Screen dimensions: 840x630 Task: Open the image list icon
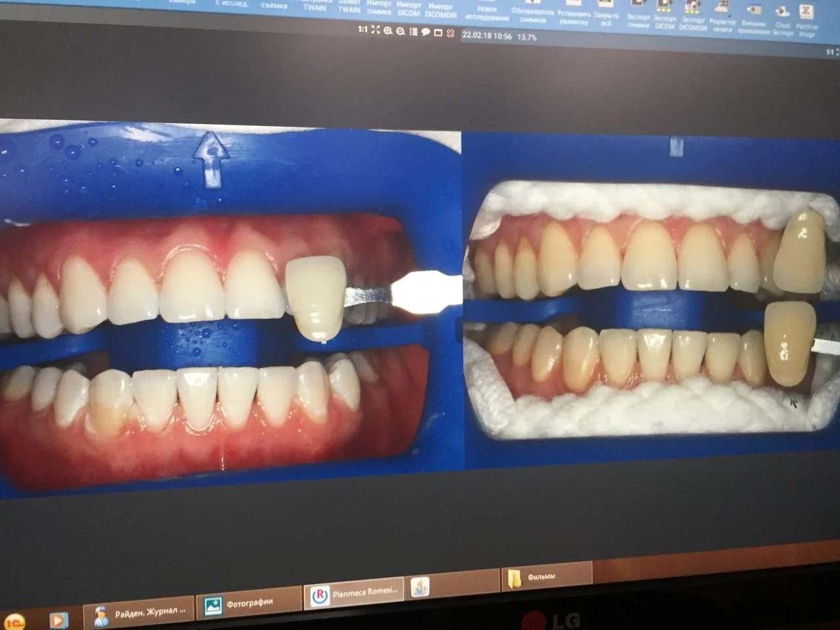[x=413, y=31]
